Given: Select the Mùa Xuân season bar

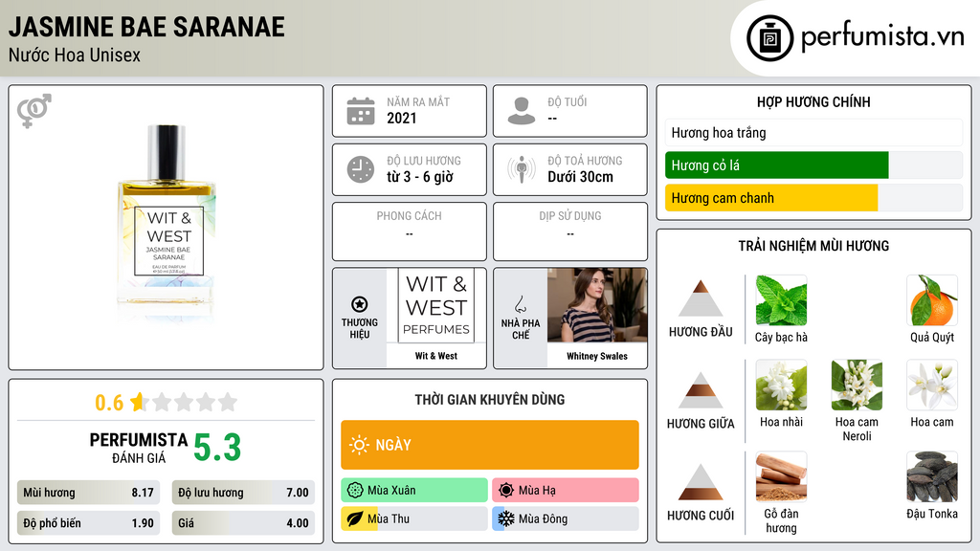Looking at the screenshot, I should pyautogui.click(x=414, y=491).
